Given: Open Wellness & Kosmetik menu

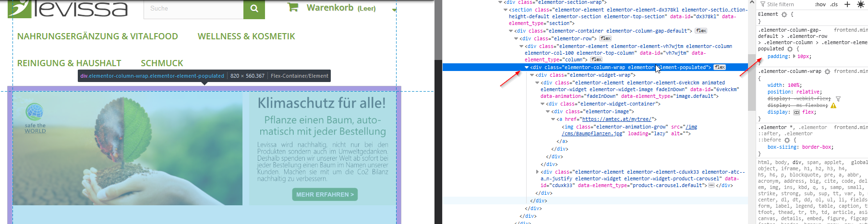Looking at the screenshot, I should click(246, 36).
